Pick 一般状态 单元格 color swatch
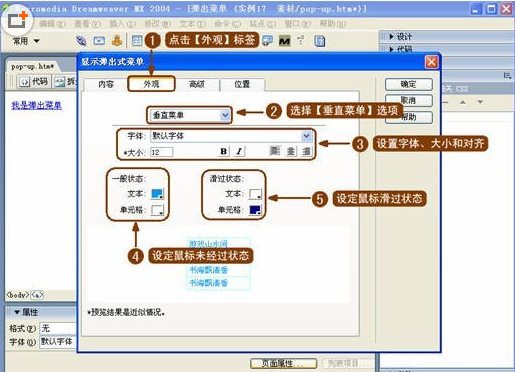The width and height of the screenshot is (515, 372). click(157, 210)
